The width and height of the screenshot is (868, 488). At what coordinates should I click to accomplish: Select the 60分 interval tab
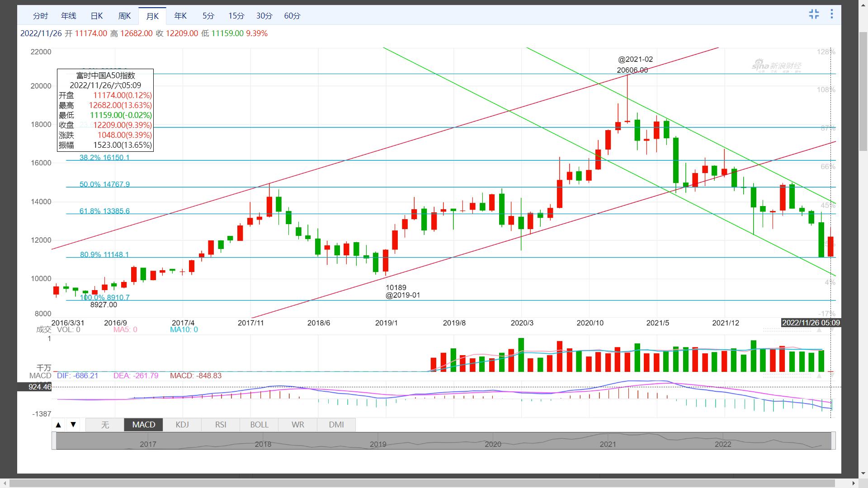[292, 16]
